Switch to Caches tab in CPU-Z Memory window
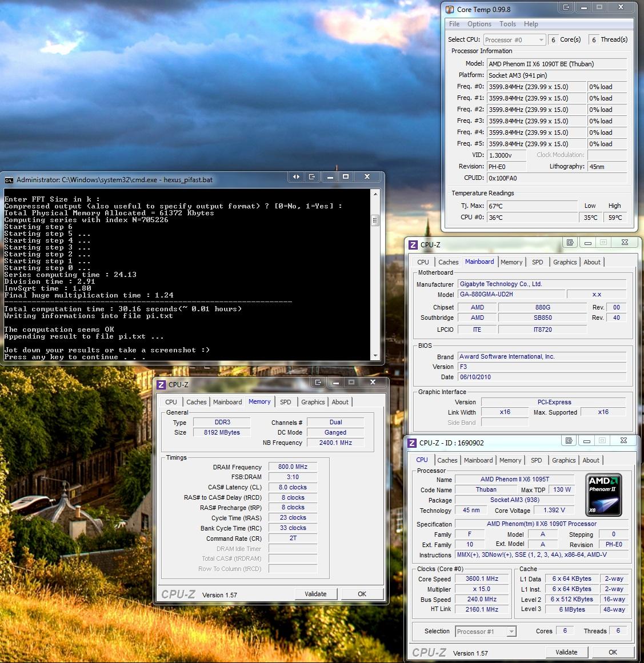 click(197, 402)
